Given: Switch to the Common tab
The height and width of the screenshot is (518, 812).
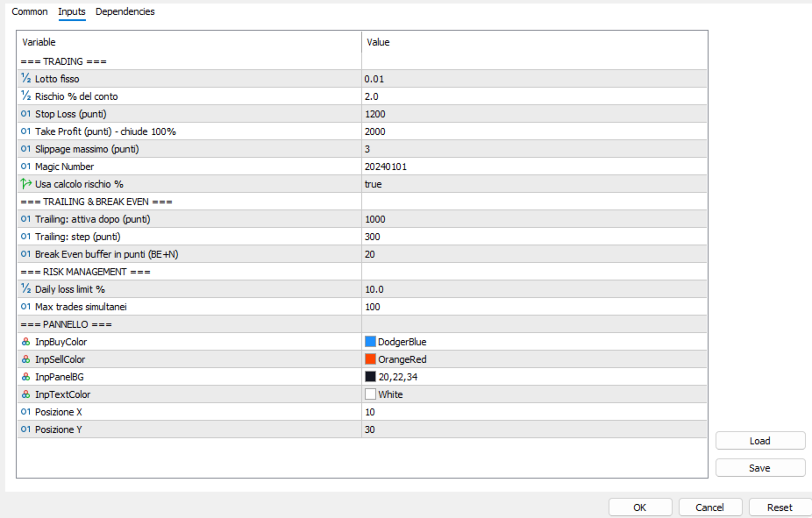Looking at the screenshot, I should click(x=30, y=12).
